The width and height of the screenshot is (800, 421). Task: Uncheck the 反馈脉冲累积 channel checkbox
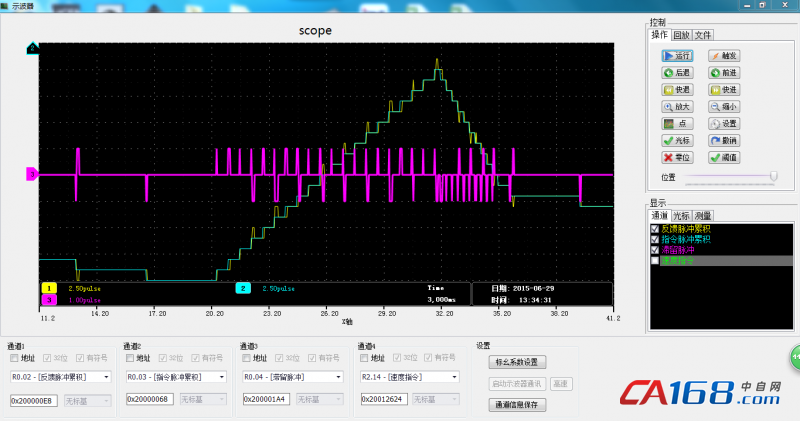[656, 229]
